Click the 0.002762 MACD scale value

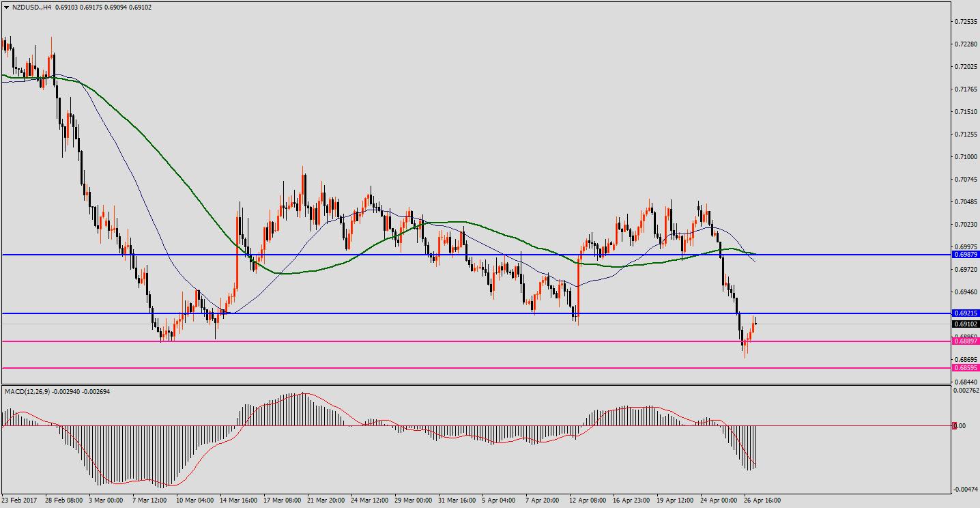pos(966,391)
